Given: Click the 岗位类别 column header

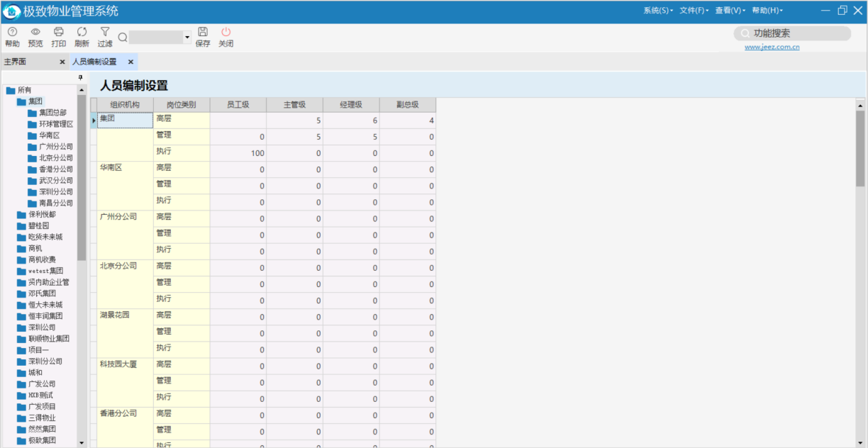Looking at the screenshot, I should click(182, 105).
